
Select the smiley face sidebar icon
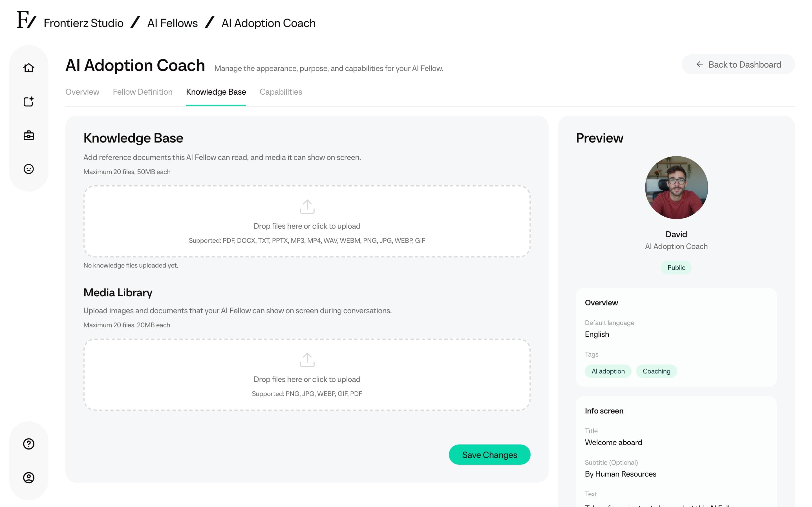click(x=28, y=169)
